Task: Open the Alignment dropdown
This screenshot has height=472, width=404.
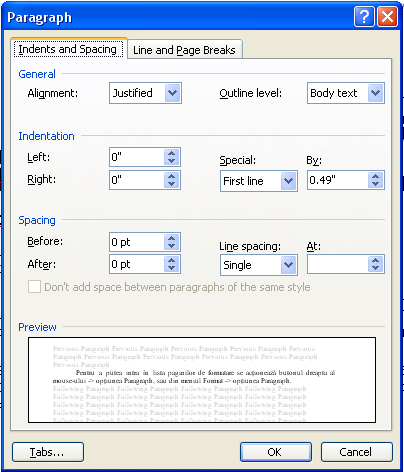Action: click(172, 93)
